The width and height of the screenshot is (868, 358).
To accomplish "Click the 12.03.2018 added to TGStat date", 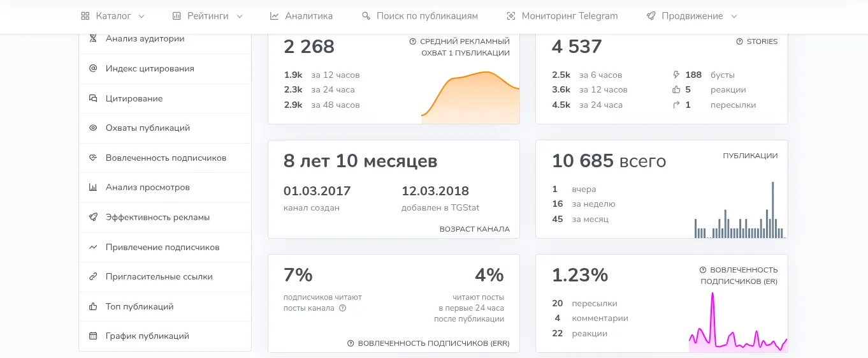I will (435, 191).
